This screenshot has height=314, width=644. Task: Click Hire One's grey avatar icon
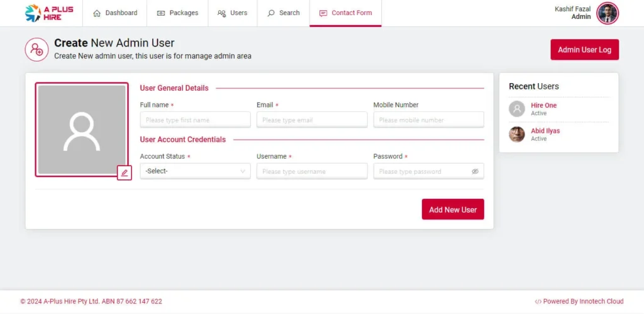click(x=517, y=109)
